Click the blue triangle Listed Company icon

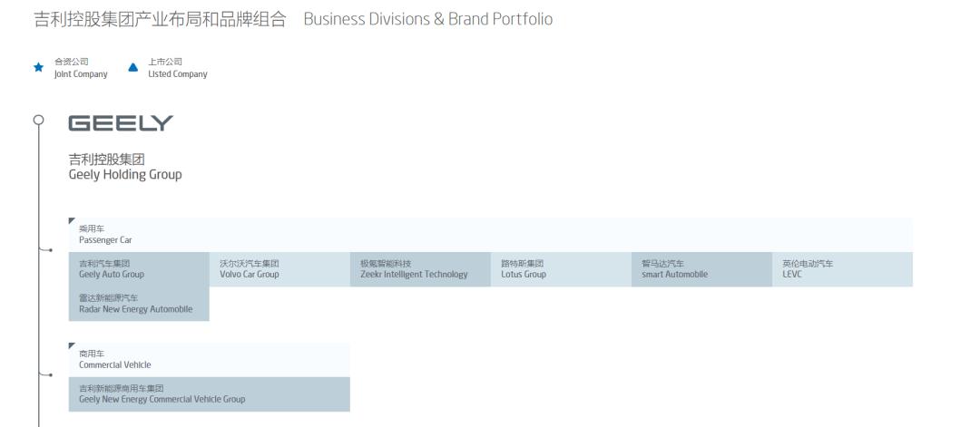[133, 67]
